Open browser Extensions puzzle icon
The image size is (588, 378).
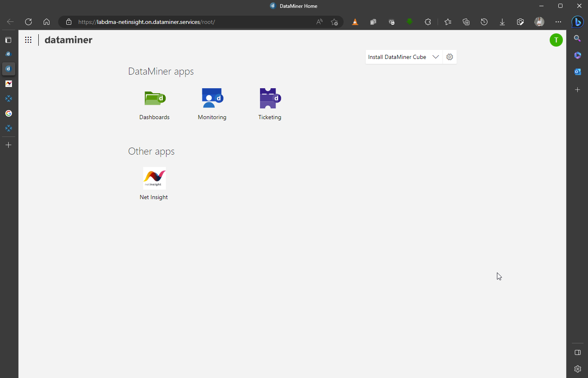coord(428,22)
